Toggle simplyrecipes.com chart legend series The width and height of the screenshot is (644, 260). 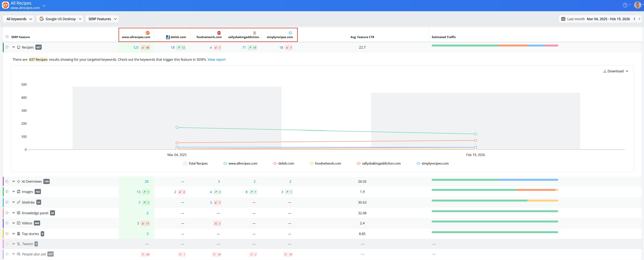tap(432, 163)
